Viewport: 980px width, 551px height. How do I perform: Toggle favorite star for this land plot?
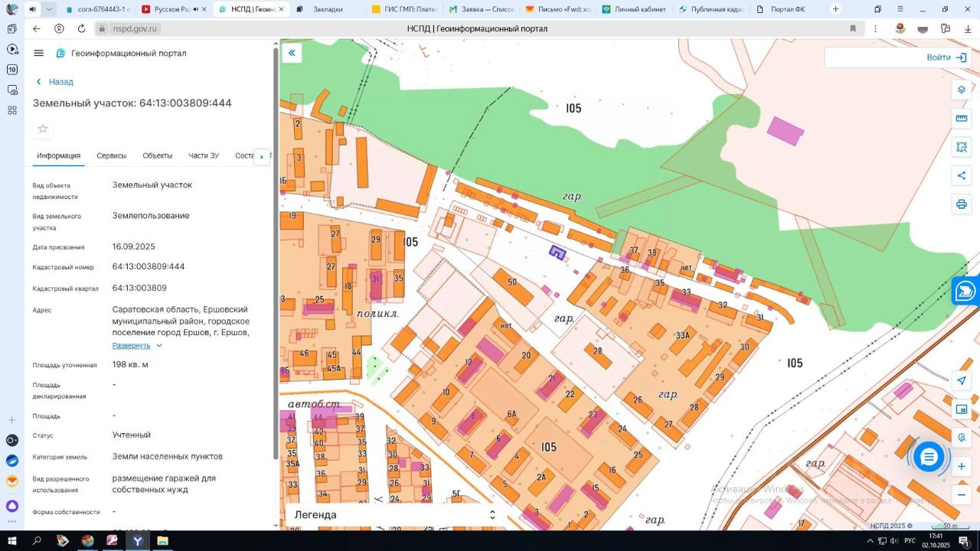43,129
